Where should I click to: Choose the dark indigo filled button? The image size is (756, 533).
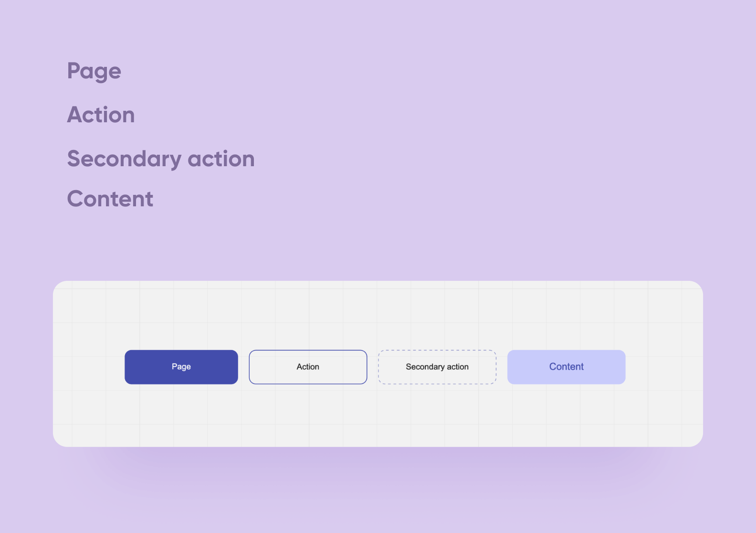coord(181,367)
